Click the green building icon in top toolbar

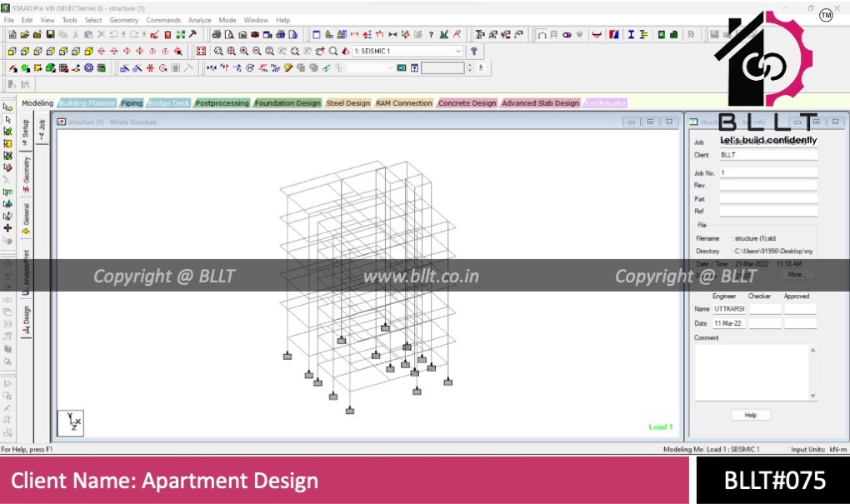(674, 35)
